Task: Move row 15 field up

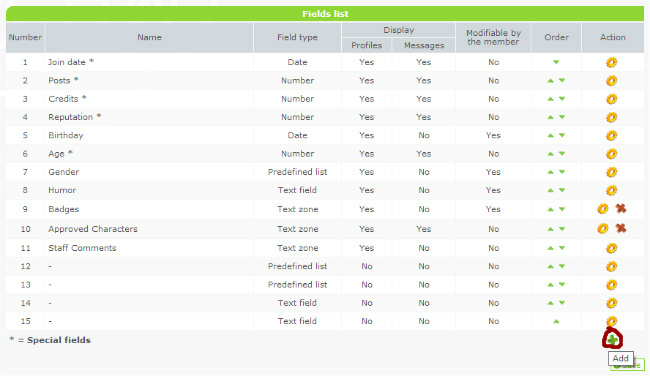Action: point(556,321)
